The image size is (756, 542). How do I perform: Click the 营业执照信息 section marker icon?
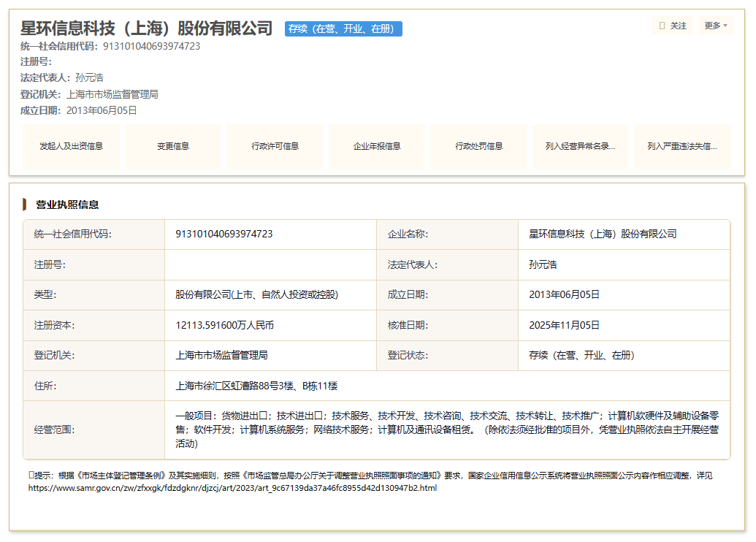[25, 205]
